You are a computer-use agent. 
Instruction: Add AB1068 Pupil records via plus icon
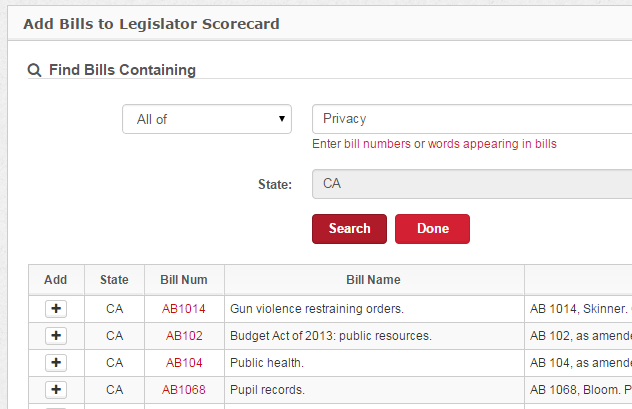[57, 390]
